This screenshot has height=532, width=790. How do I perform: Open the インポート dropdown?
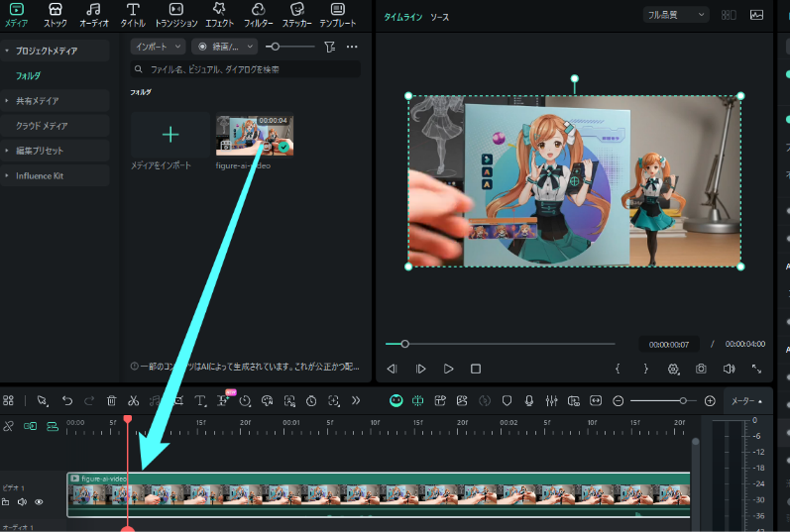158,47
